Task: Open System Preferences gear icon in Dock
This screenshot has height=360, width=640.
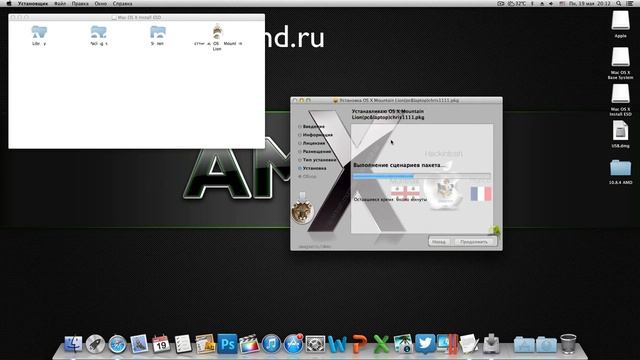Action: tap(315, 344)
